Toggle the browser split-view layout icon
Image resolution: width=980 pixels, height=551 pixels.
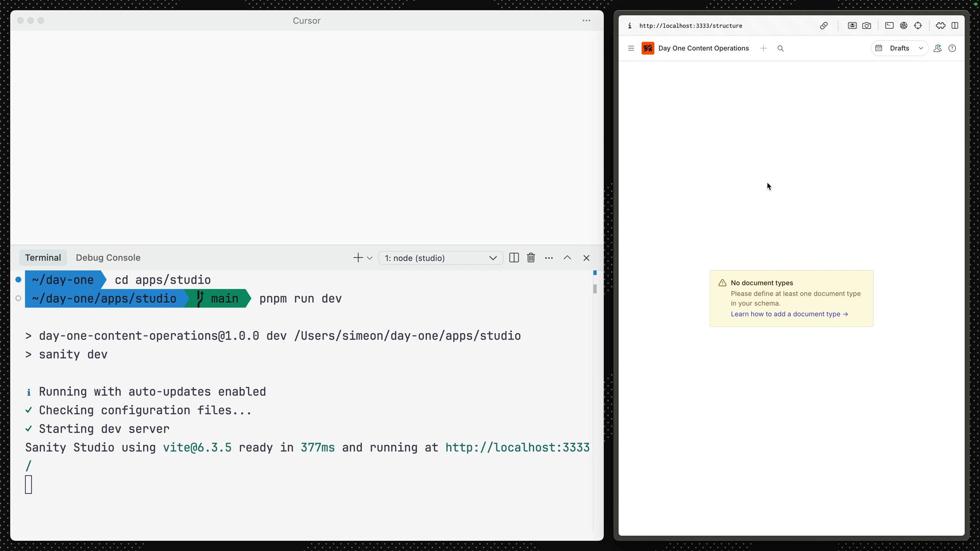955,26
